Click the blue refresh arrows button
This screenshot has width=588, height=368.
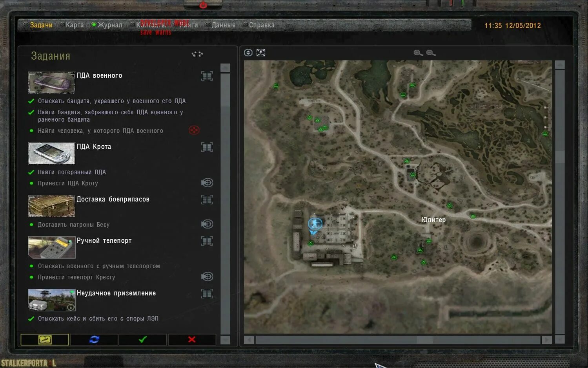[94, 340]
